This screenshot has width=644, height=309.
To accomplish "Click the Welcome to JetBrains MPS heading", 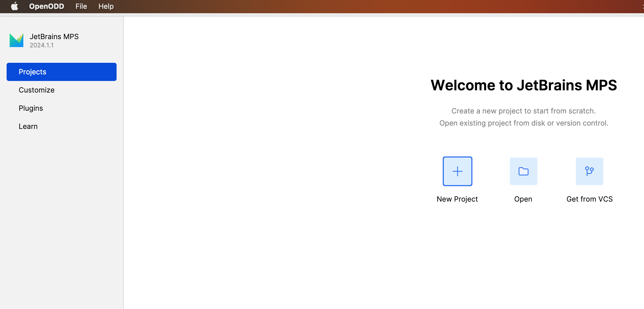I will click(524, 85).
